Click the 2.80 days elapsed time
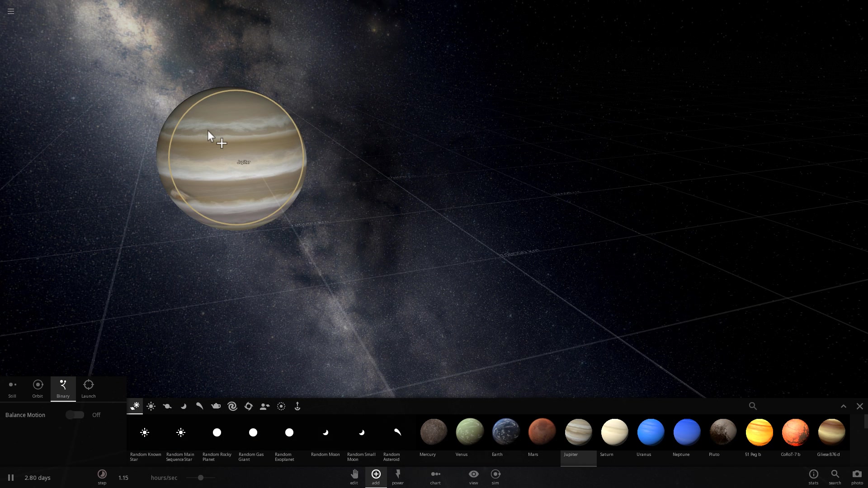This screenshot has height=488, width=868. (38, 478)
